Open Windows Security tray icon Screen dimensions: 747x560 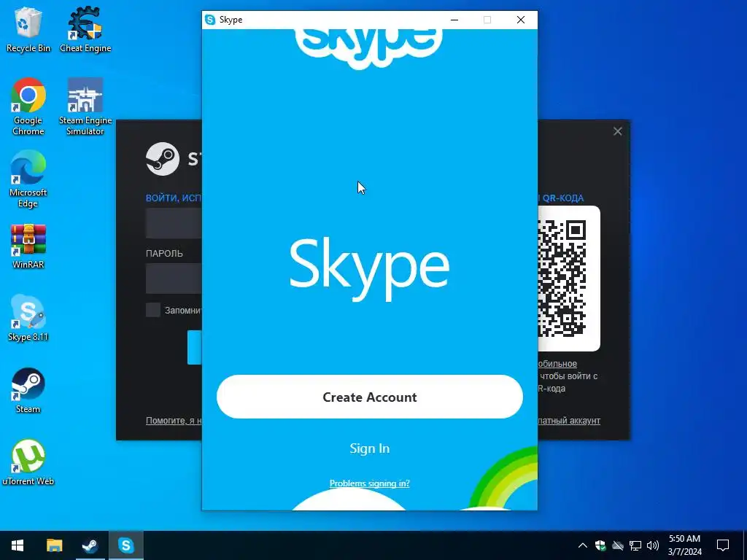(600, 545)
